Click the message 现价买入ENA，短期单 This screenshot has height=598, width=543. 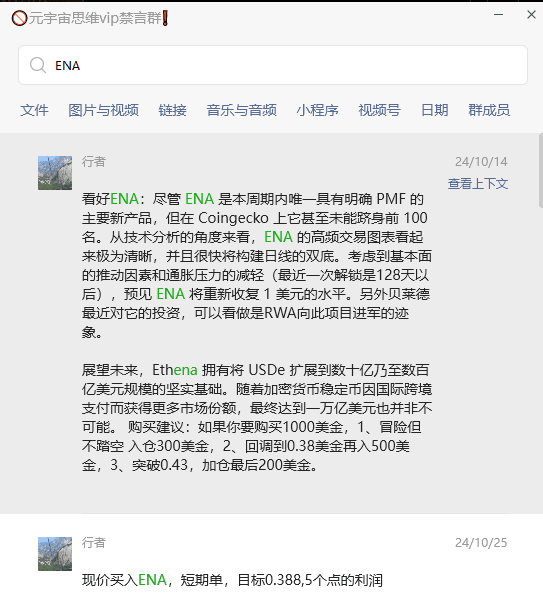pyautogui.click(x=232, y=580)
